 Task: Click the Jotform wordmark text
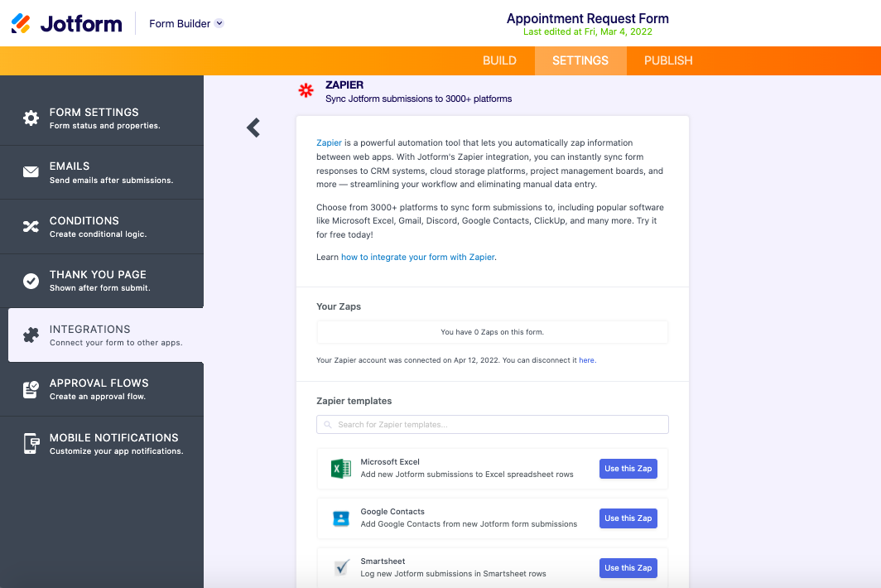click(x=81, y=24)
